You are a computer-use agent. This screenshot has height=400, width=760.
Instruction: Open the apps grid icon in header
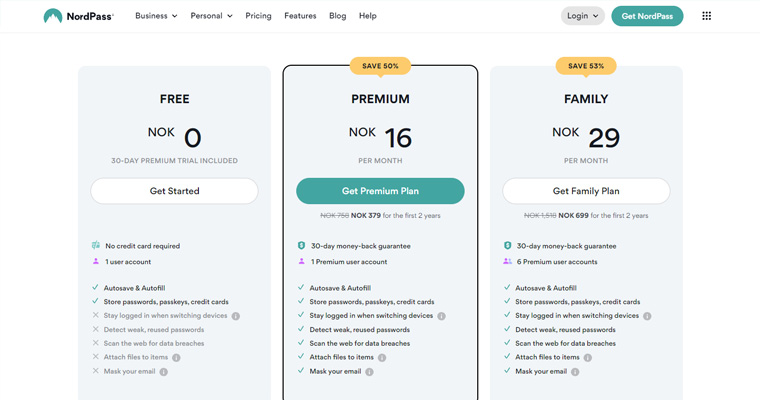[707, 16]
